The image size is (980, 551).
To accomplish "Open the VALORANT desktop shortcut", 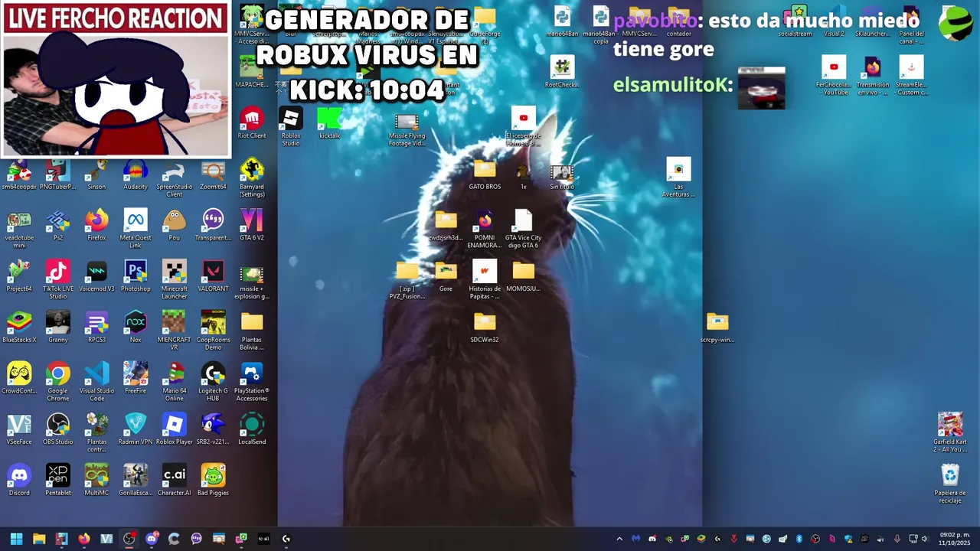I will (x=213, y=277).
